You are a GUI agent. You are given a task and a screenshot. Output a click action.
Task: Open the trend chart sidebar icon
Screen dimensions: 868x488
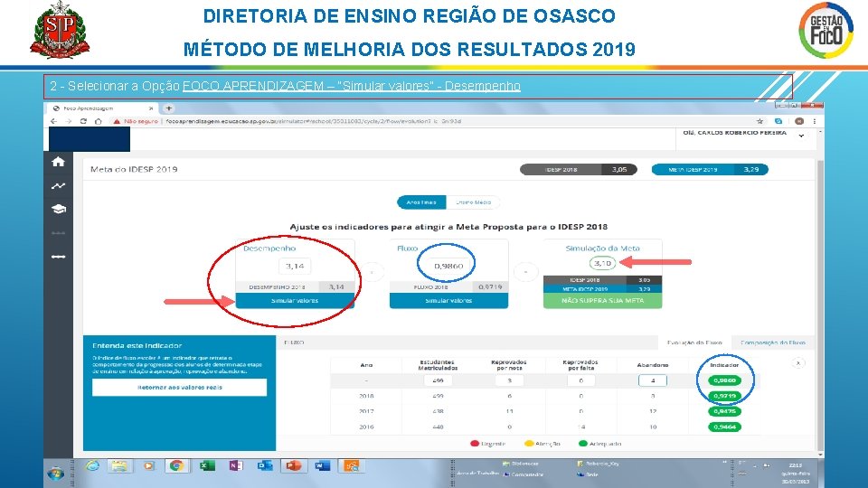pos(58,186)
